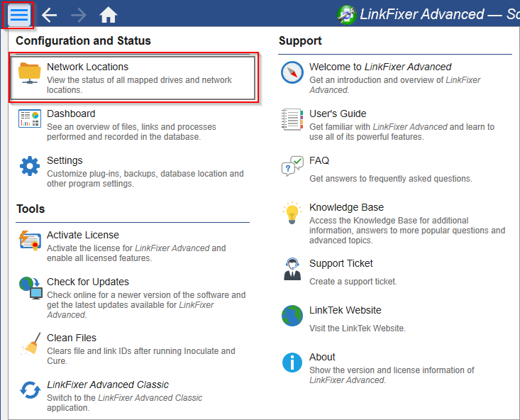Image resolution: width=520 pixels, height=420 pixels.
Task: Click "Visit the LinkTek Website." text
Action: click(358, 328)
